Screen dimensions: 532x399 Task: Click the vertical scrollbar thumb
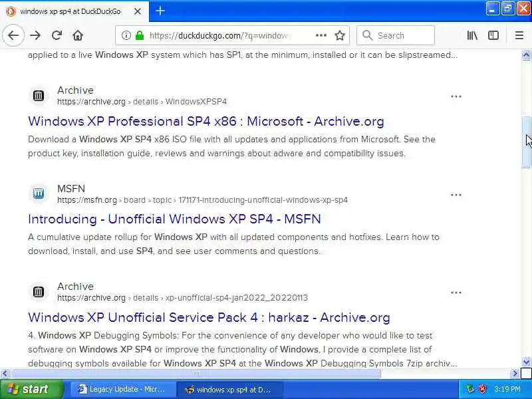(x=526, y=142)
